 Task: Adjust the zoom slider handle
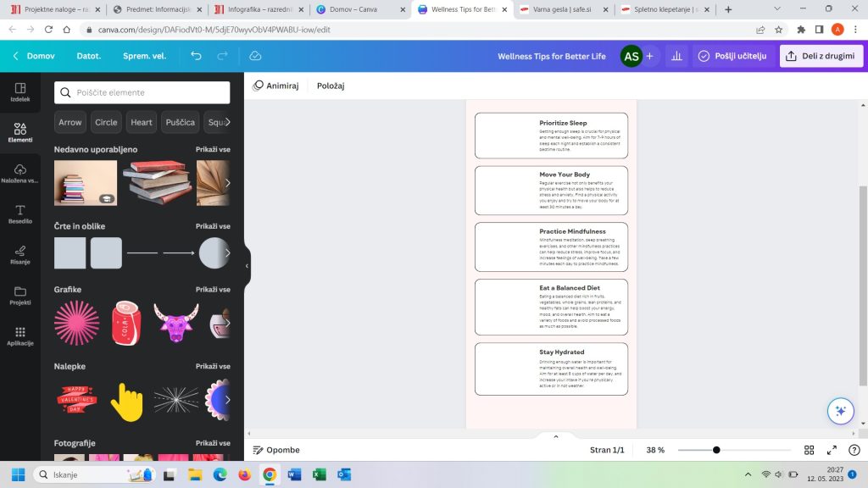pyautogui.click(x=716, y=451)
